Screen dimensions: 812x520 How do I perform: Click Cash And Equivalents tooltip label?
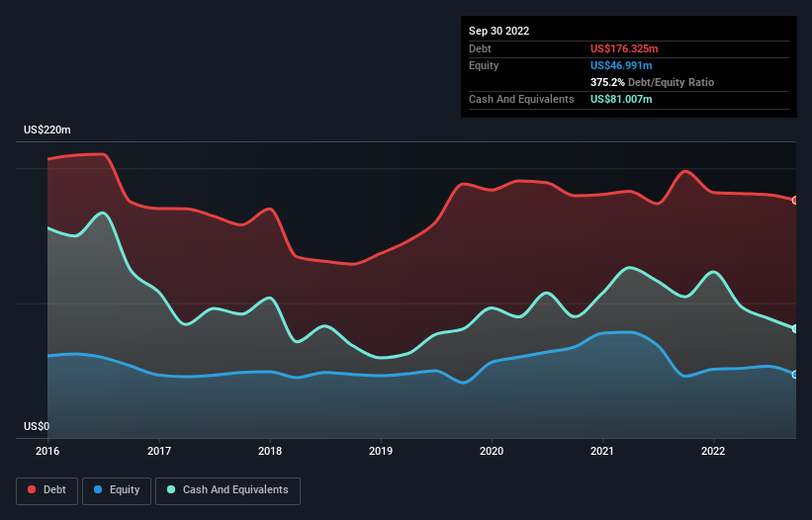pyautogui.click(x=521, y=99)
